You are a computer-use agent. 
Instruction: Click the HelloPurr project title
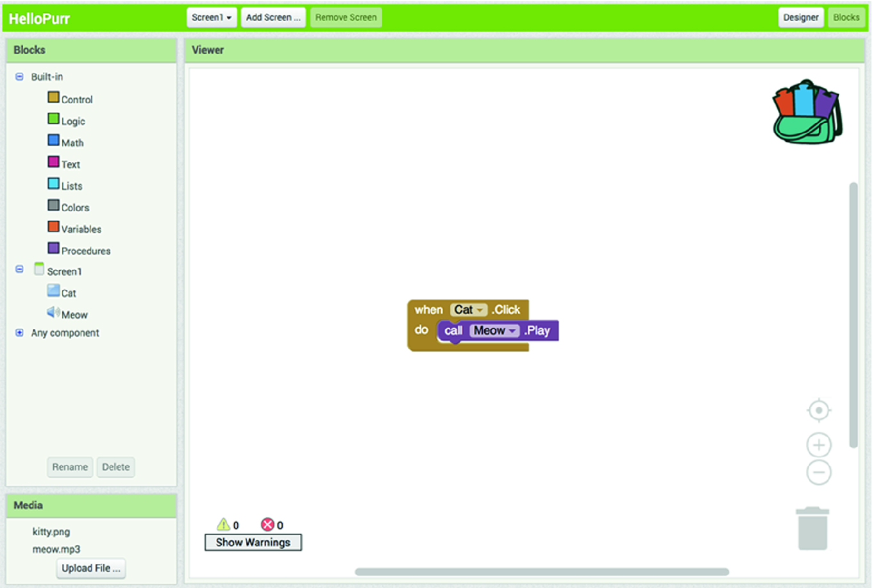[x=39, y=19]
